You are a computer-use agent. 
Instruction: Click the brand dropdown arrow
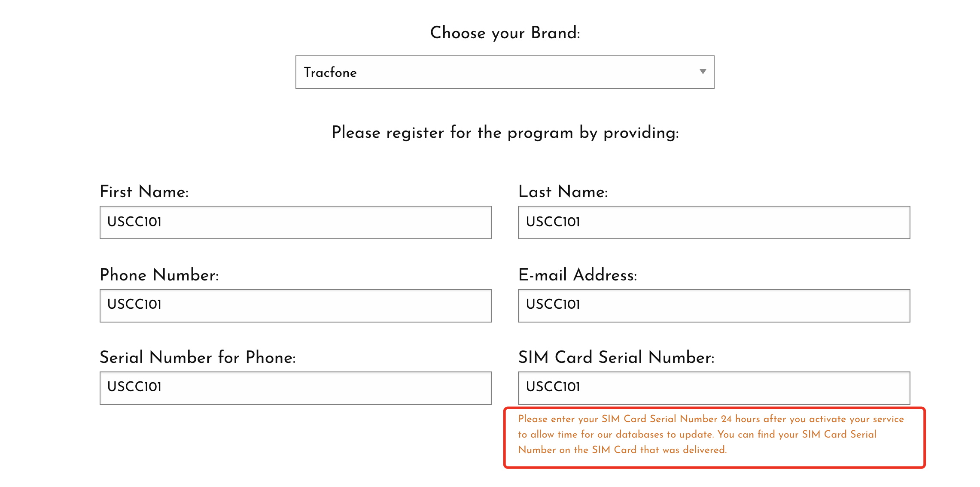coord(703,72)
